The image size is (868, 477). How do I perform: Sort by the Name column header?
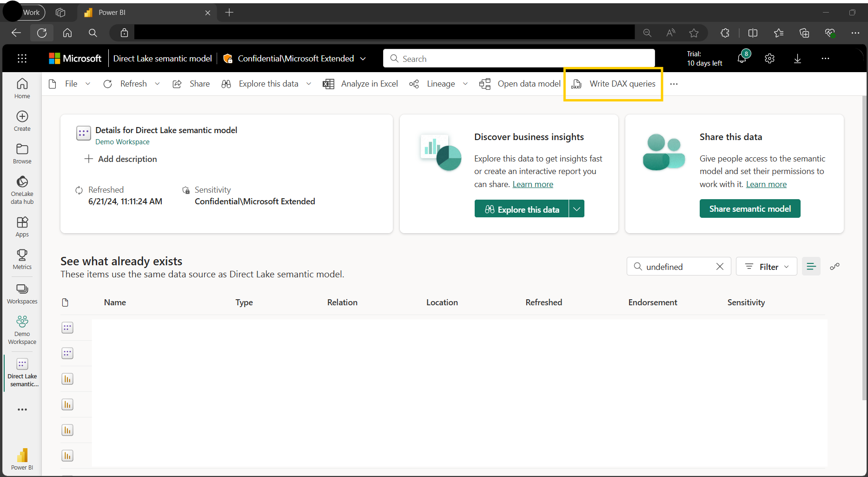click(x=115, y=302)
